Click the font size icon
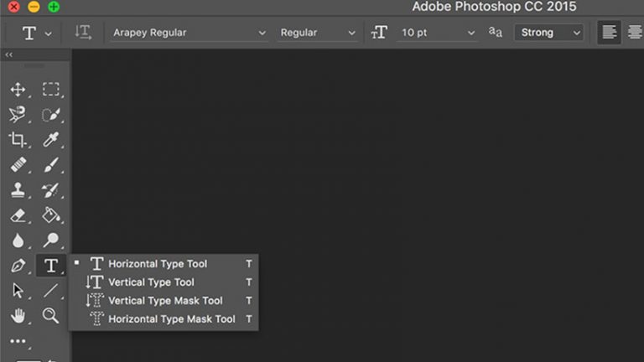644x362 pixels. [379, 33]
